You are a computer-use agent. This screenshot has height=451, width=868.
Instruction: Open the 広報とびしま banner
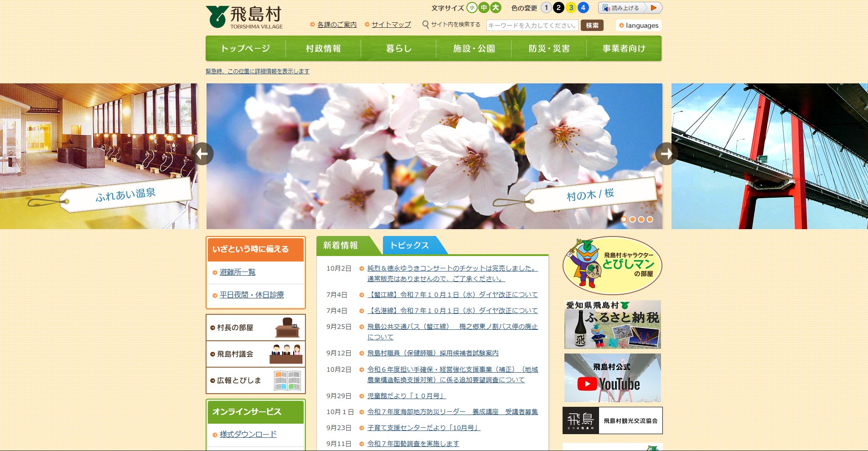tap(256, 380)
